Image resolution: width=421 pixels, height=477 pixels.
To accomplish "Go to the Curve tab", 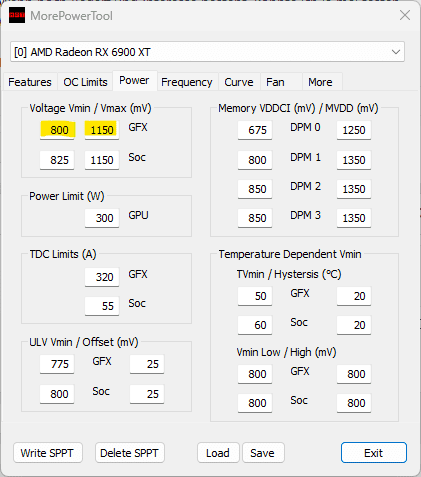I will [x=239, y=82].
